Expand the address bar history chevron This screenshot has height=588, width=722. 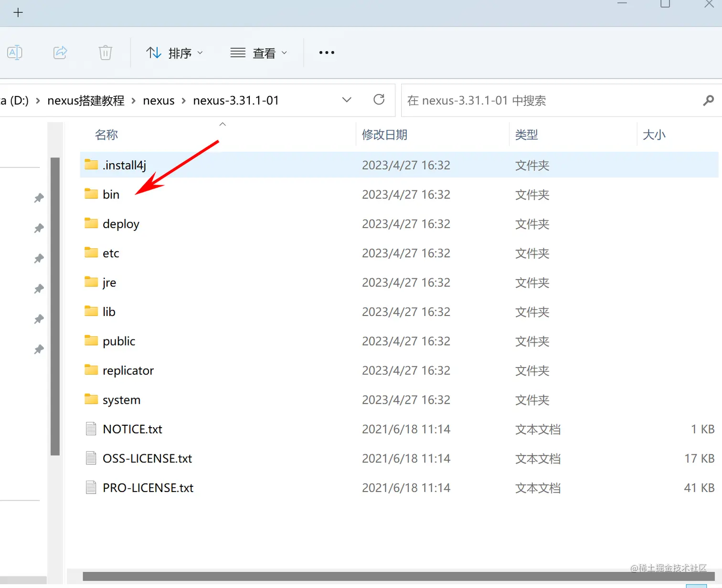[347, 100]
